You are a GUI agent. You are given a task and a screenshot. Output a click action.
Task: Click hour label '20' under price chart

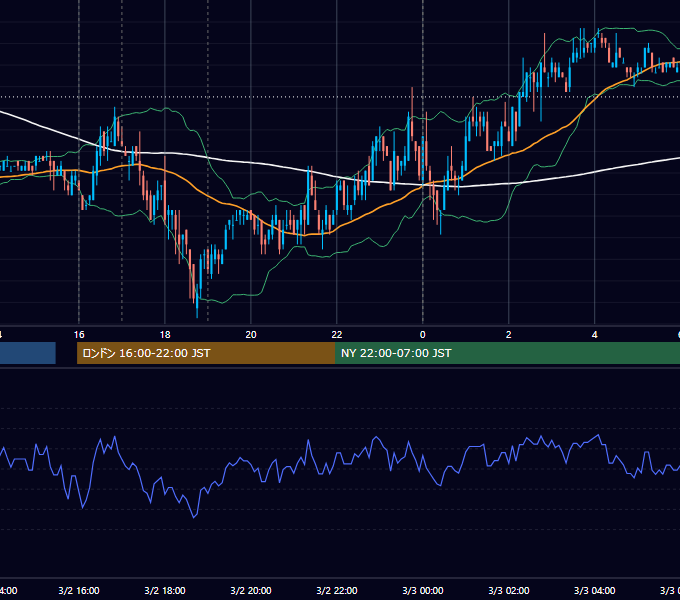tap(251, 335)
